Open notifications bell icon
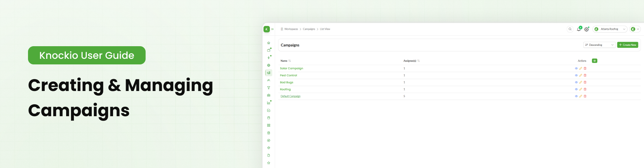The width and height of the screenshot is (644, 168). point(579,29)
